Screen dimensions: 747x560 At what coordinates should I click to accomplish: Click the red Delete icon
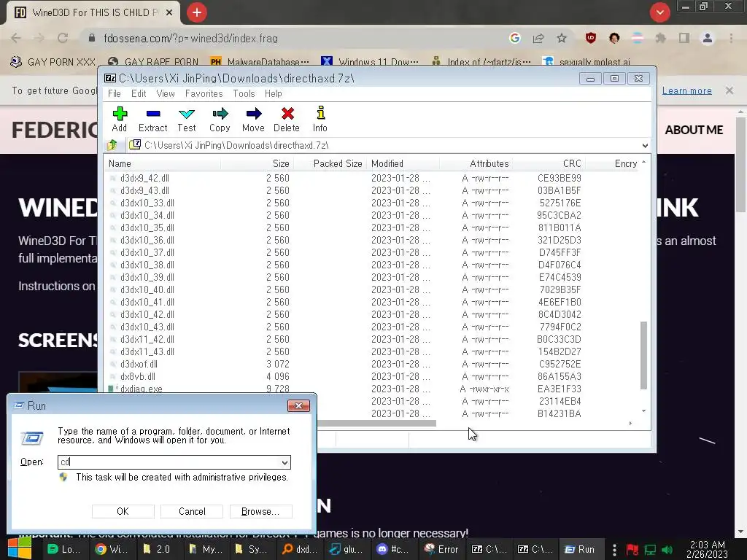pos(286,119)
